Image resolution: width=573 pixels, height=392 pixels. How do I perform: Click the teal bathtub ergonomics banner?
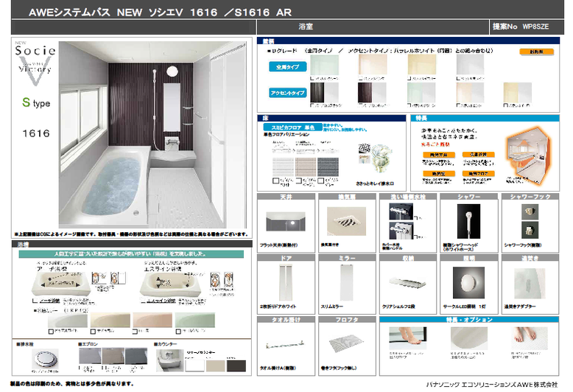(x=131, y=253)
